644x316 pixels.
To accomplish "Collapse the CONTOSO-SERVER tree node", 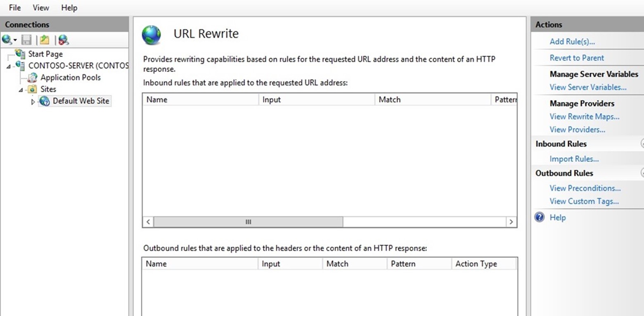I will [x=9, y=66].
